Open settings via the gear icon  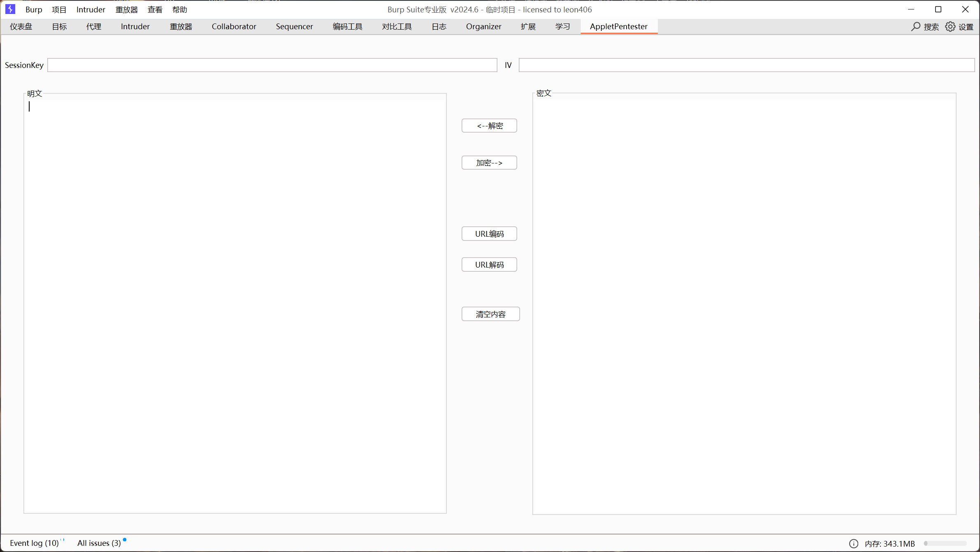950,27
